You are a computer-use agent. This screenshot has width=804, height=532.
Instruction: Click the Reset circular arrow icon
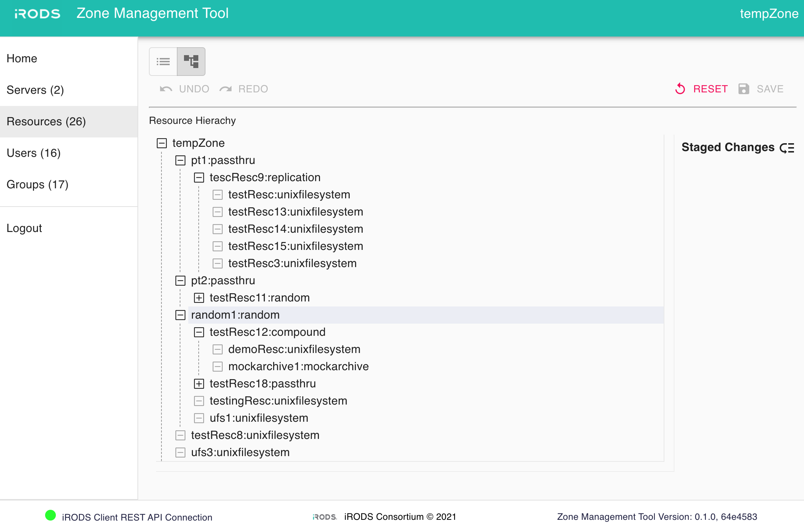[x=680, y=89]
